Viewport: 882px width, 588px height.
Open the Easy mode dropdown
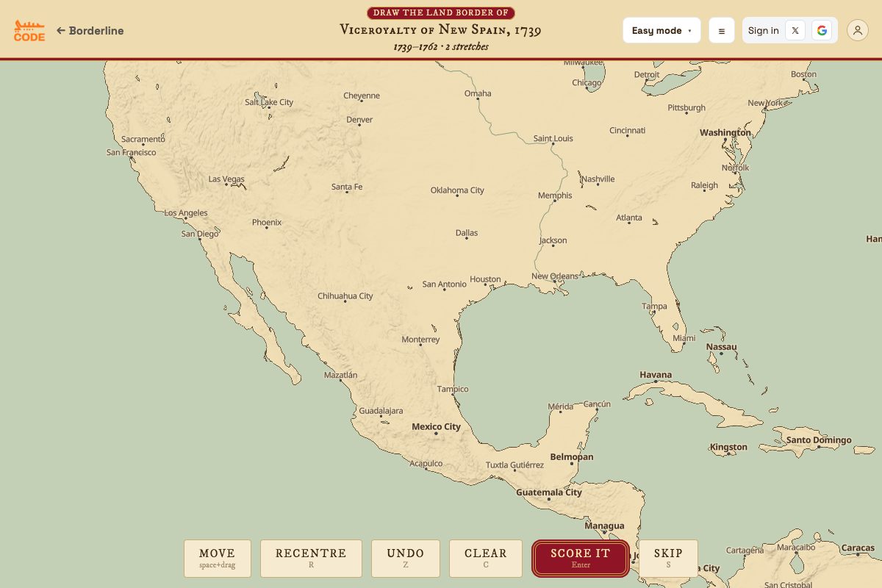coord(661,30)
